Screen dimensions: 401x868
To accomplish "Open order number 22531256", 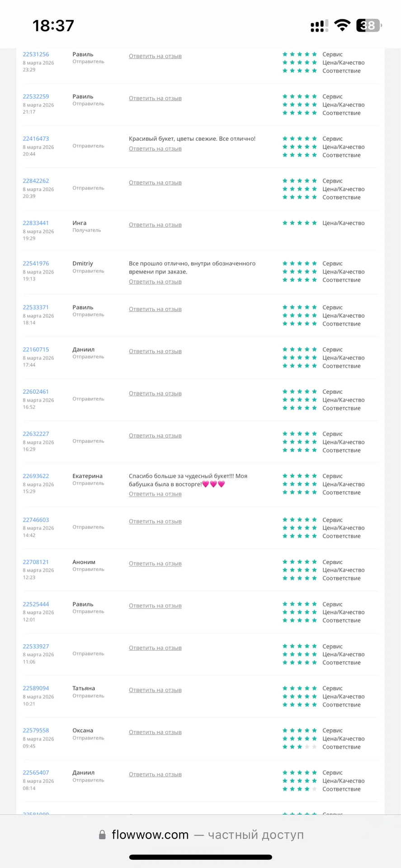I will click(36, 54).
